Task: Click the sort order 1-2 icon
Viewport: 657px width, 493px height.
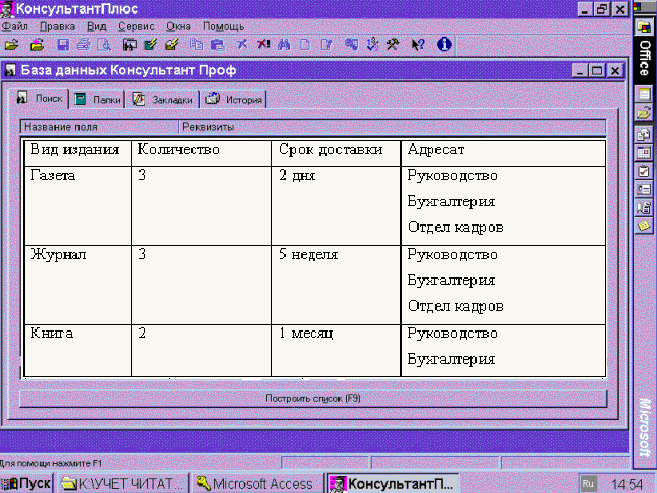Action: click(x=372, y=44)
